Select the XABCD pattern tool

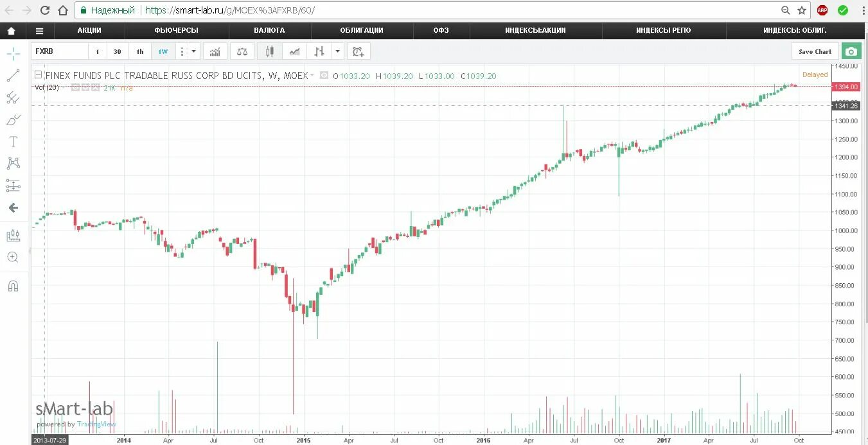coord(13,164)
